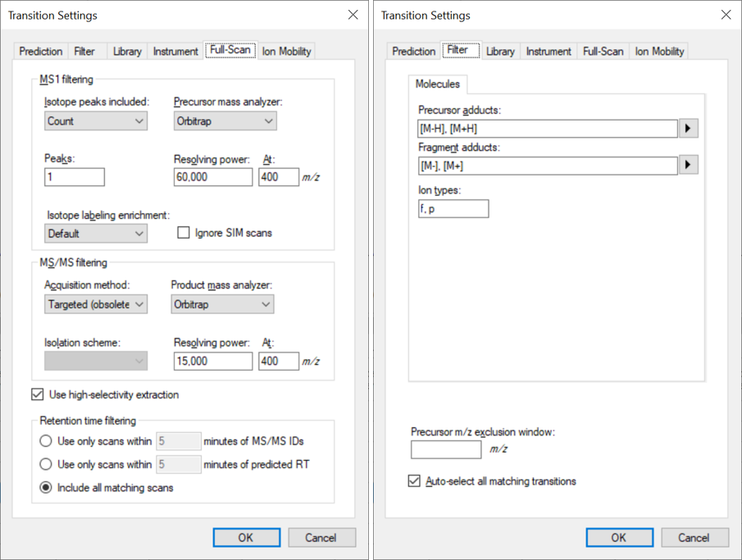Screen dimensions: 742x560
Task: Open the Fragment adducts arrow menu
Action: (688, 165)
